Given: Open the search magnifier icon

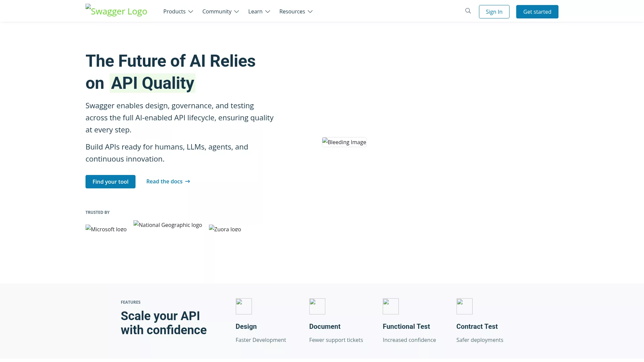Looking at the screenshot, I should click(468, 11).
